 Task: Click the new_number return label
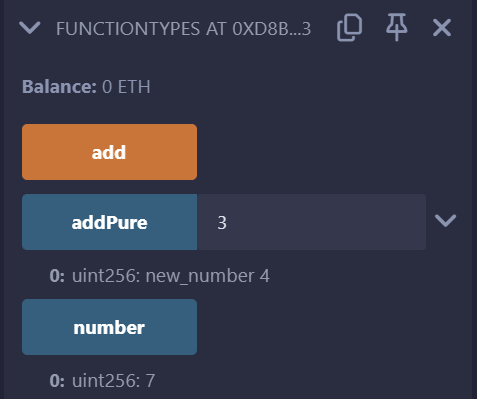[x=200, y=276]
